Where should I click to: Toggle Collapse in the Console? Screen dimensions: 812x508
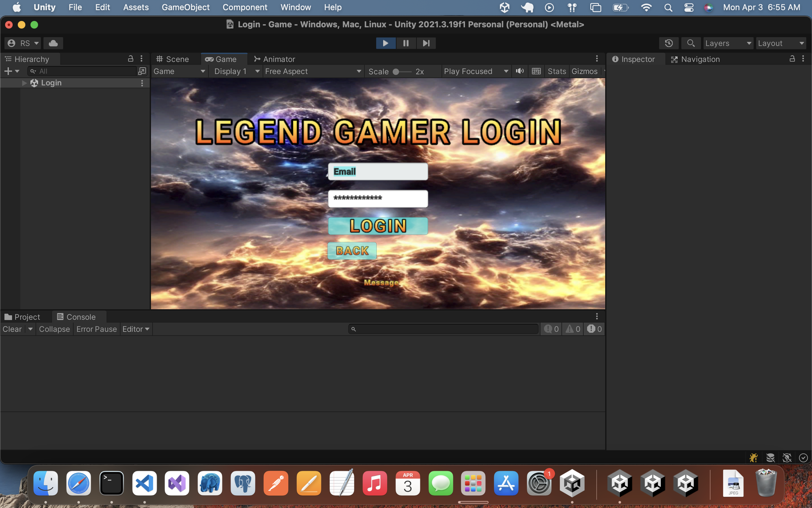(x=54, y=329)
